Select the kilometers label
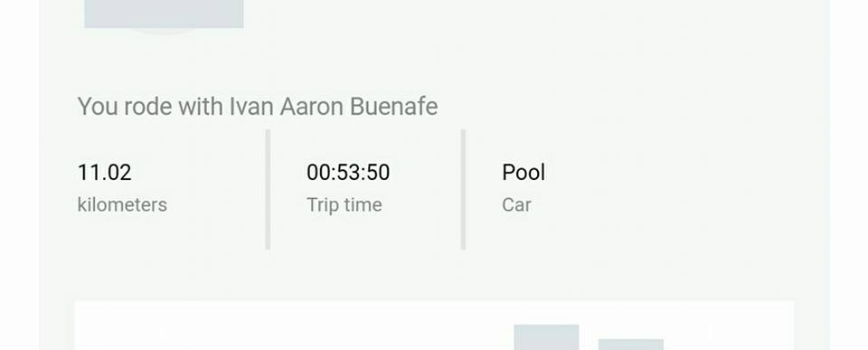 coord(122,205)
